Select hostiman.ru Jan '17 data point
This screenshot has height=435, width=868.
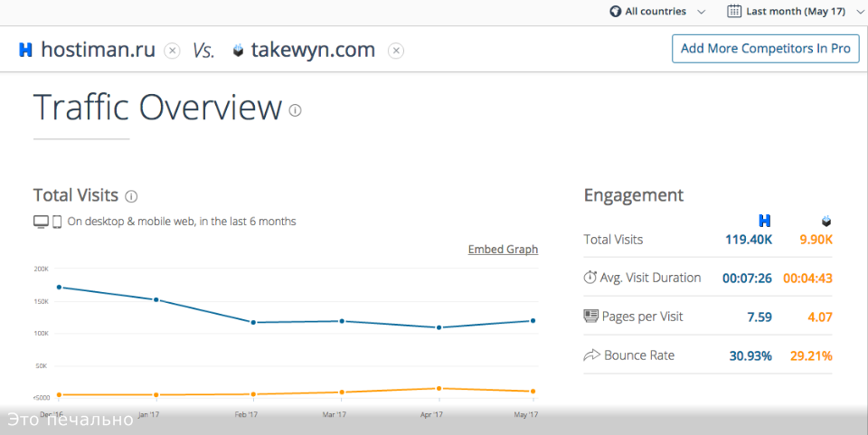pos(156,300)
